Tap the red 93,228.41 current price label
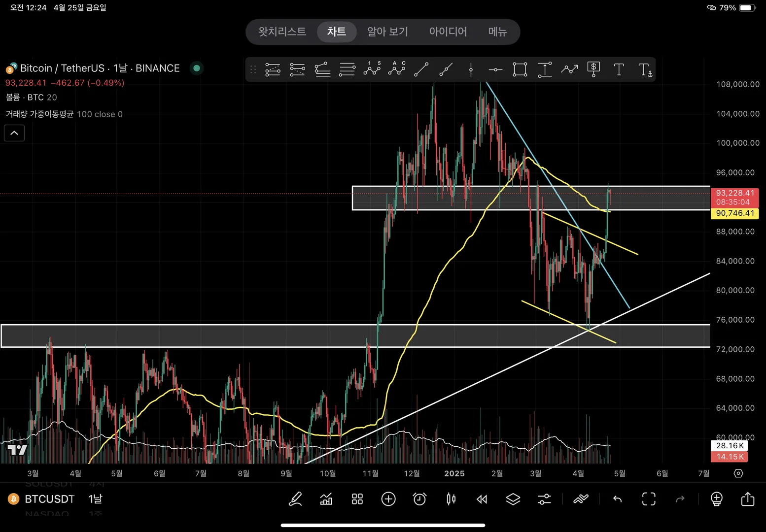This screenshot has height=532, width=766. coord(735,198)
